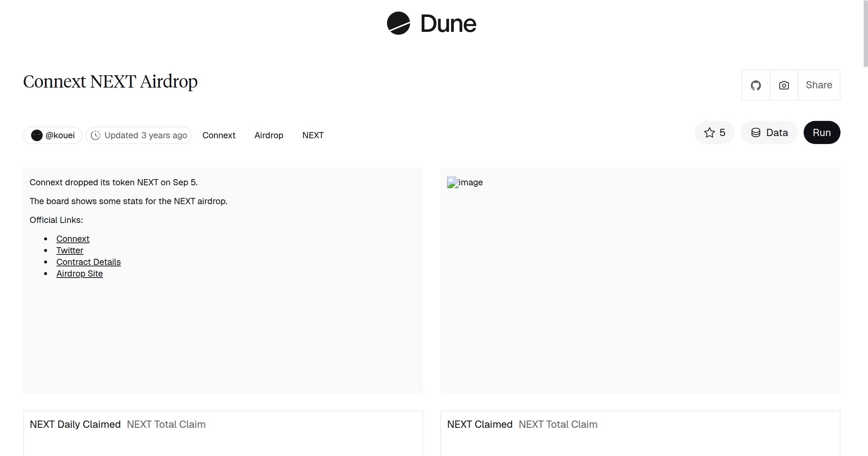The height and width of the screenshot is (456, 868).
Task: Open the Connext official link
Action: click(x=73, y=239)
